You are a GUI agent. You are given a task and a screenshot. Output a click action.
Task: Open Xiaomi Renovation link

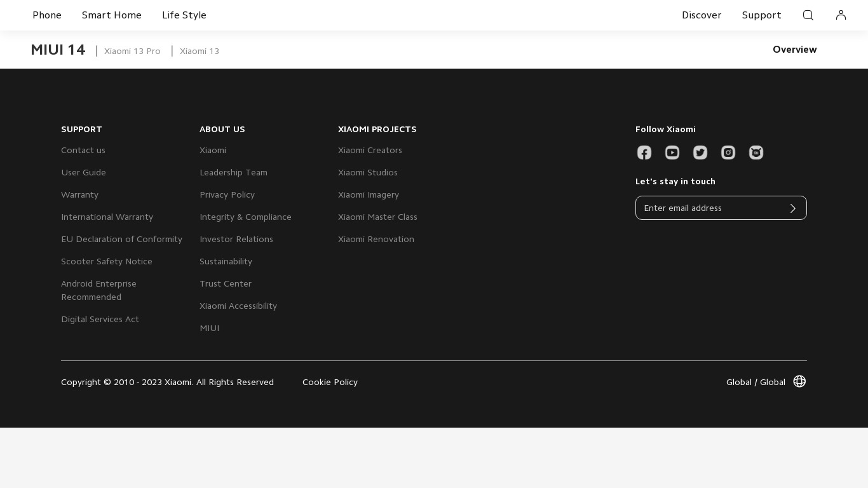[376, 239]
